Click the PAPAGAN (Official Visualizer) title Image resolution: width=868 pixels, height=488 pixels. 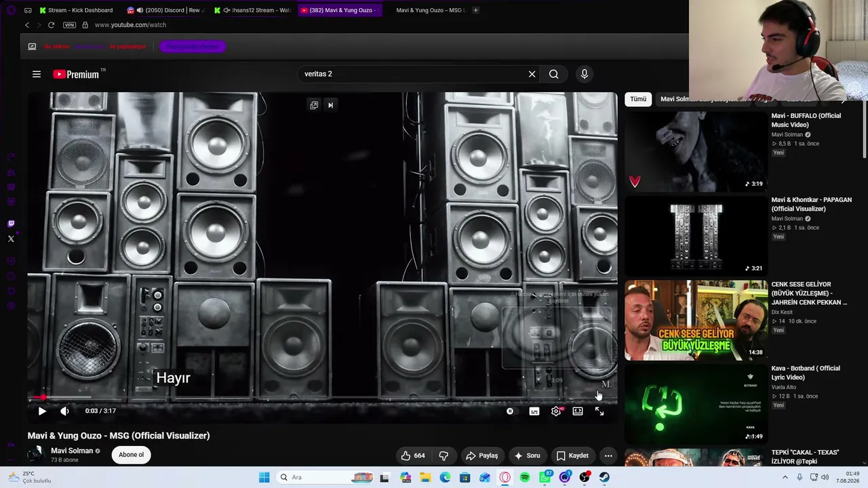[811, 204]
